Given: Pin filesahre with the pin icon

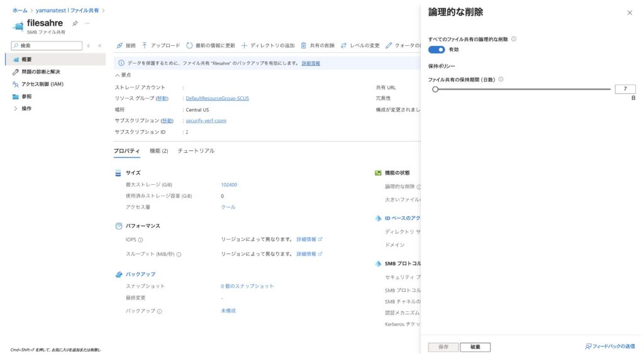Looking at the screenshot, I should click(75, 23).
